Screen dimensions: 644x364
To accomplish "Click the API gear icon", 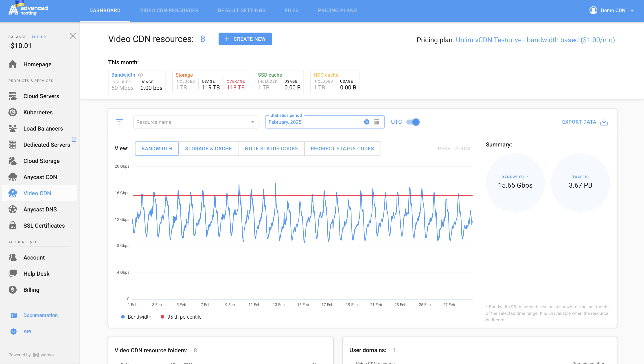I will tap(14, 331).
